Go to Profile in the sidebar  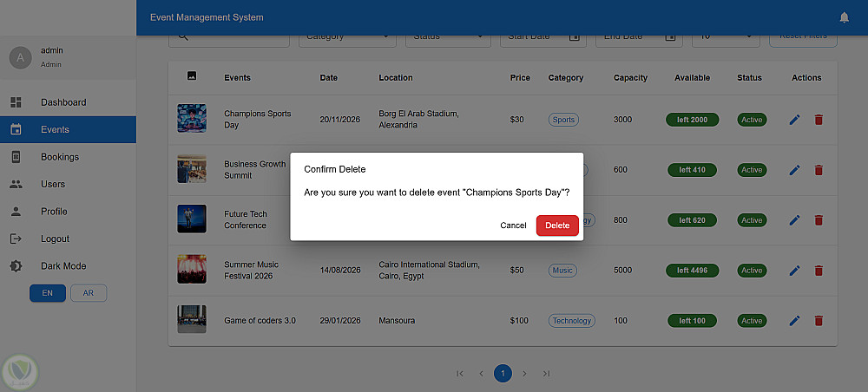point(54,212)
